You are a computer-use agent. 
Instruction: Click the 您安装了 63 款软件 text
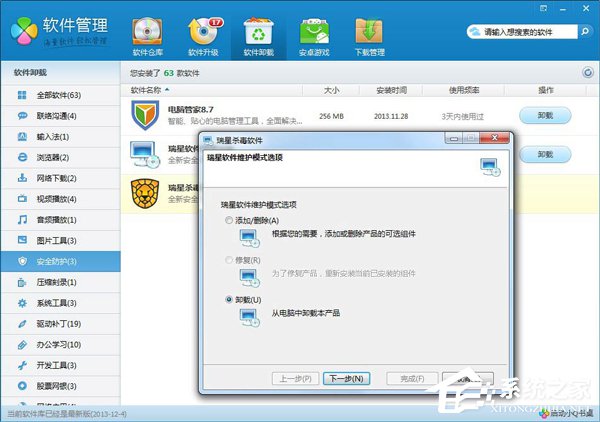pos(165,73)
